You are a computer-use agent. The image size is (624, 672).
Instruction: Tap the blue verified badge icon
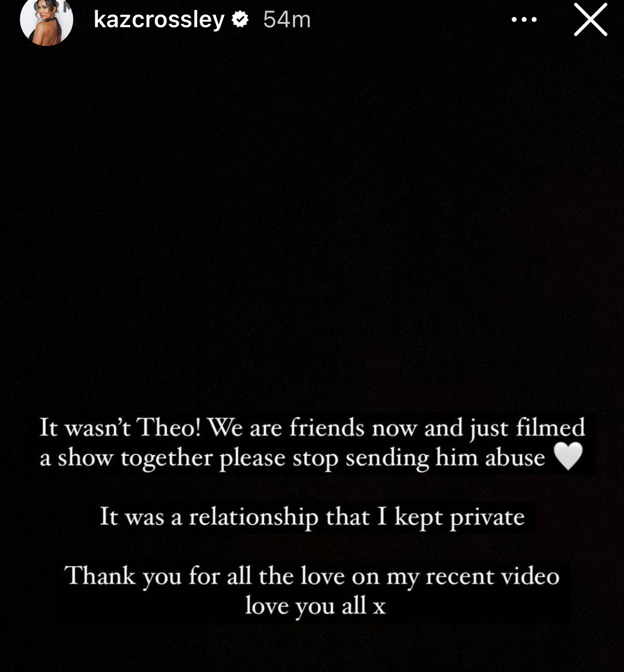(x=240, y=19)
